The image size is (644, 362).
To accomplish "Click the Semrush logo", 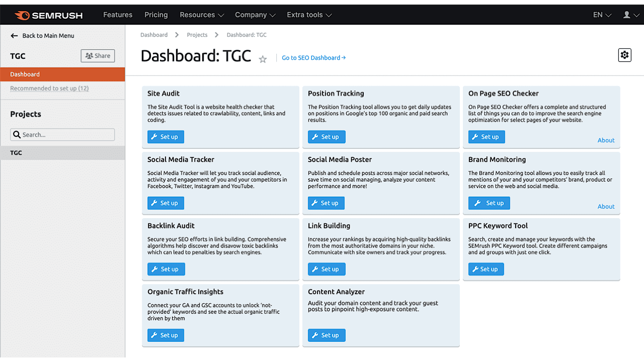I will 49,15.
